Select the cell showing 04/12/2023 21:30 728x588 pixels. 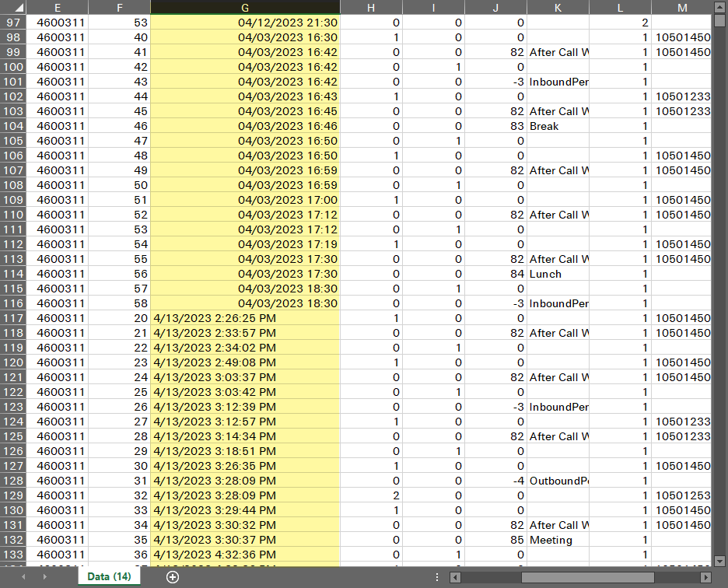coord(244,23)
